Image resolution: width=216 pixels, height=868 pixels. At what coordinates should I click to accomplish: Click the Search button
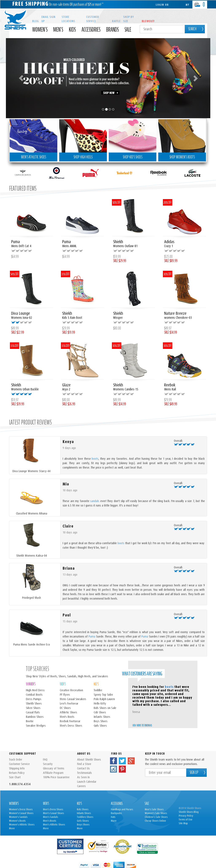(195, 29)
